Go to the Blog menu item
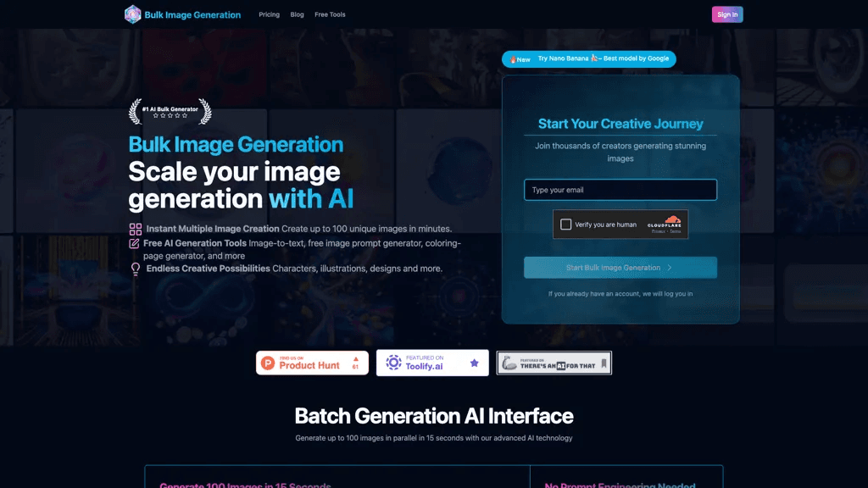This screenshot has height=488, width=868. (x=297, y=14)
